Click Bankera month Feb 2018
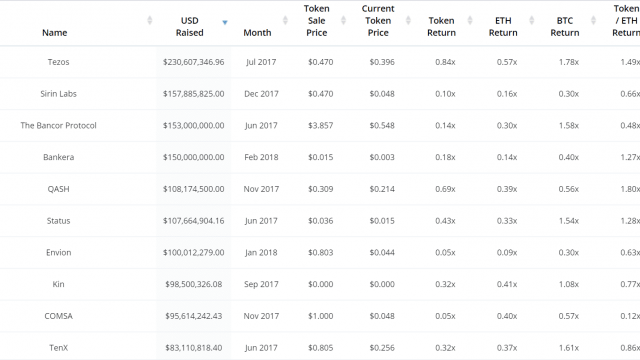The width and height of the screenshot is (640, 360). 261,157
